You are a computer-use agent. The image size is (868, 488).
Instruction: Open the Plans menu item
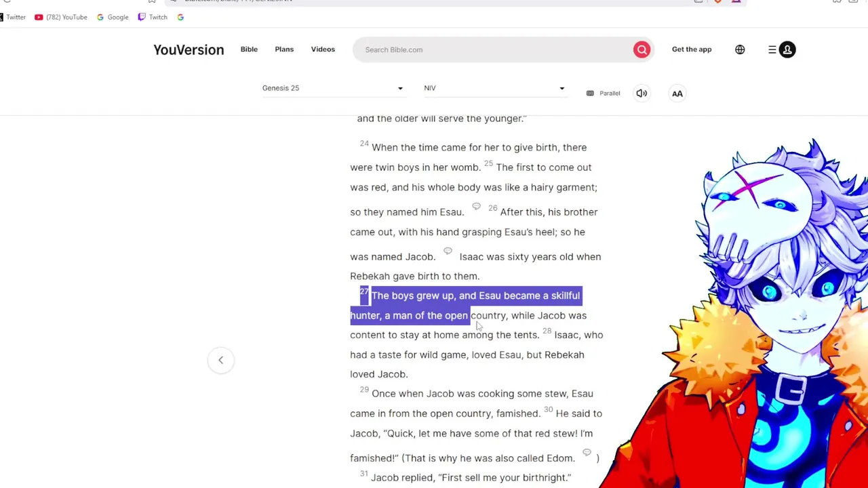pyautogui.click(x=284, y=49)
